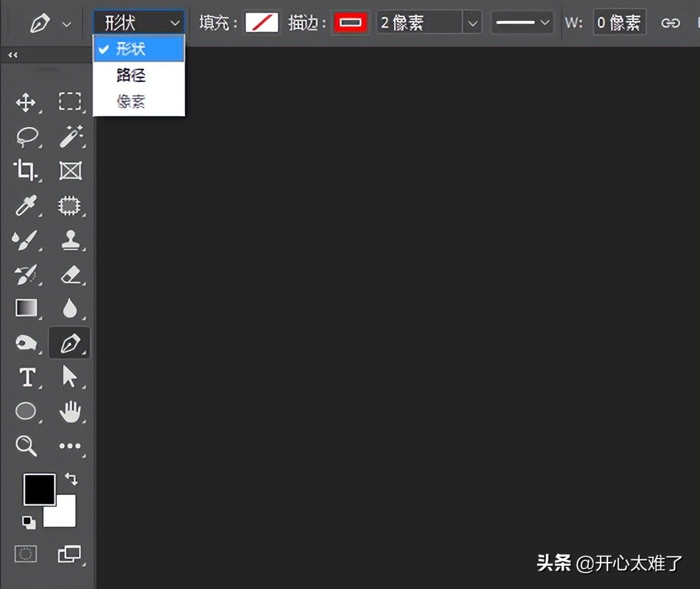
Task: Open the stroke width 2 像素 dropdown
Action: point(472,22)
